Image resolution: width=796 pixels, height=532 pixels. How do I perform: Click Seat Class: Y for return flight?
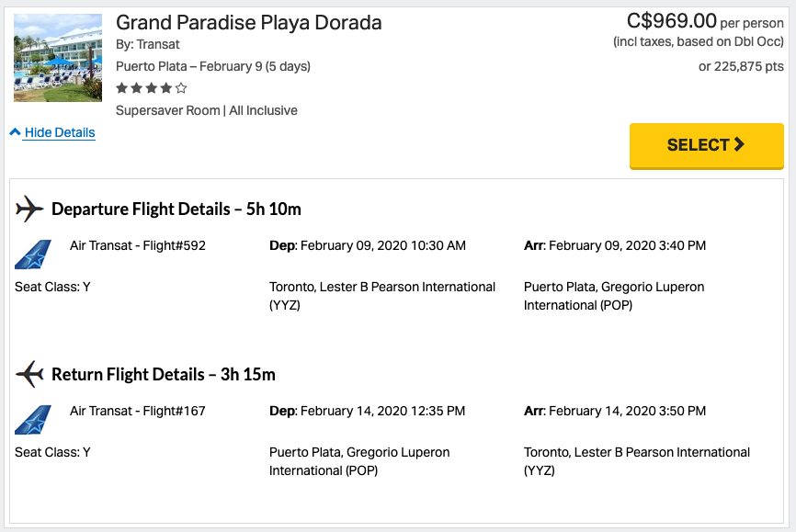tap(52, 453)
